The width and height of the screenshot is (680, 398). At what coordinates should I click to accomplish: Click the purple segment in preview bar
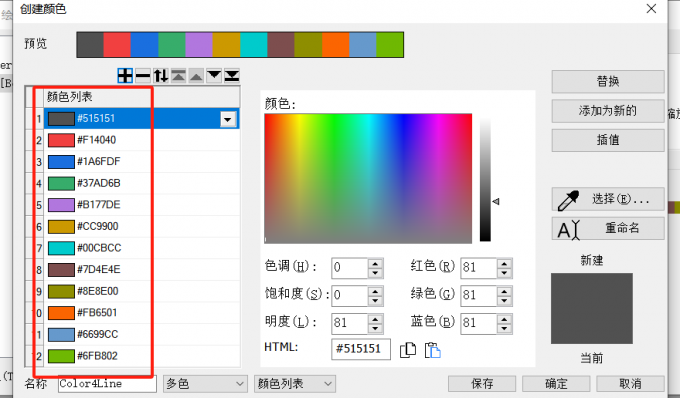click(x=199, y=45)
